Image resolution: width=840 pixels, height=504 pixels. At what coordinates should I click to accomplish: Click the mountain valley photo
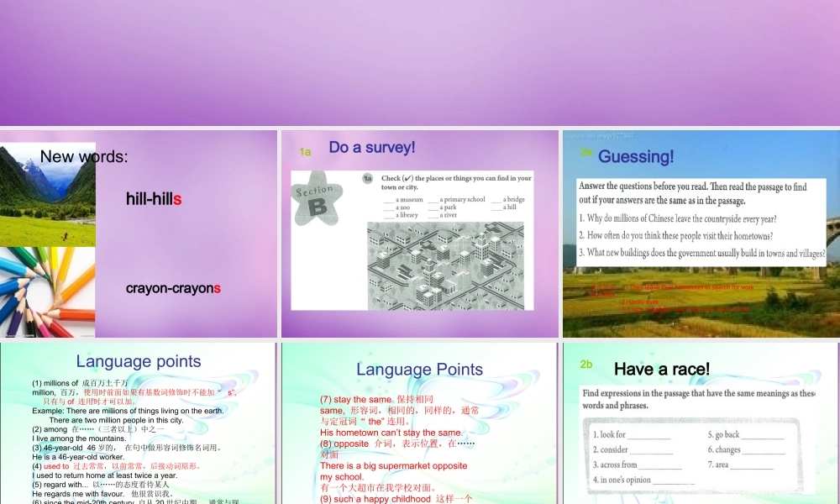click(46, 193)
